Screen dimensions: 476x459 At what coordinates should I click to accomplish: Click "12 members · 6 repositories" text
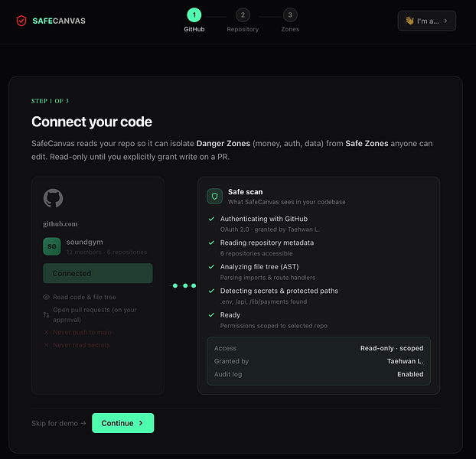[x=106, y=252]
